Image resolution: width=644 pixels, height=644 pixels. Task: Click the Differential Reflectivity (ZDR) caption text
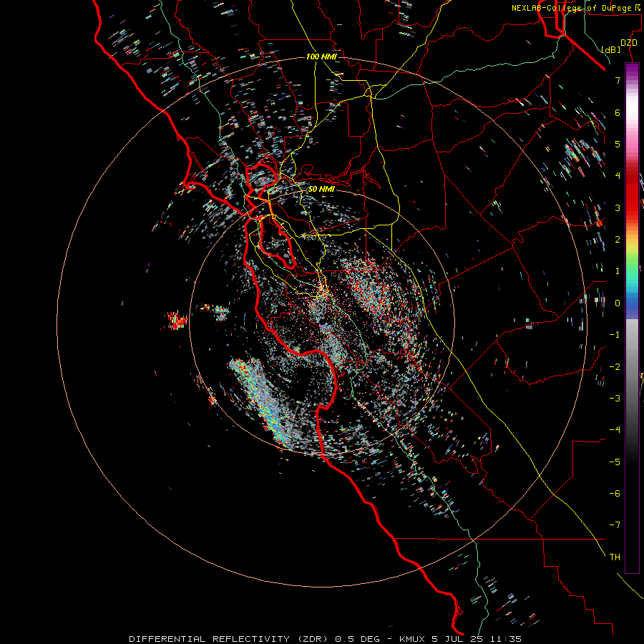(x=228, y=639)
